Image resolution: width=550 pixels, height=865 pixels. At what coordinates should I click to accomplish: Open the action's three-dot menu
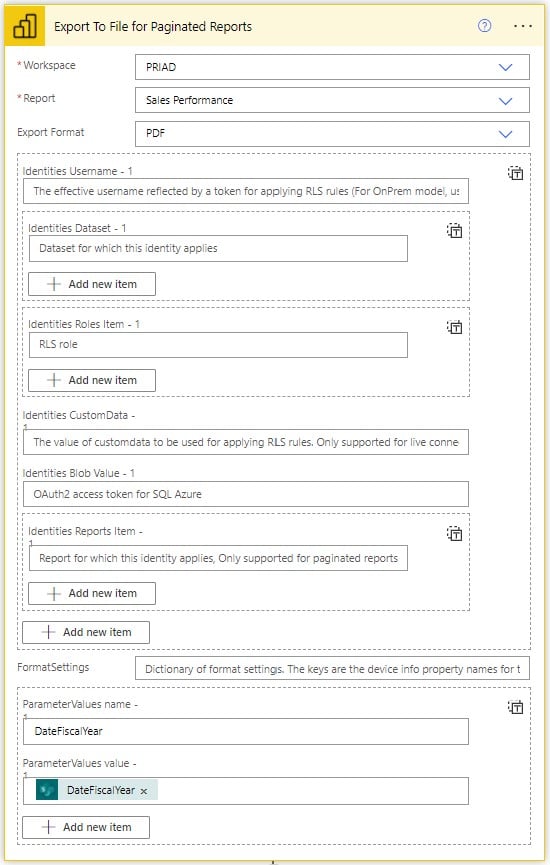click(x=522, y=26)
